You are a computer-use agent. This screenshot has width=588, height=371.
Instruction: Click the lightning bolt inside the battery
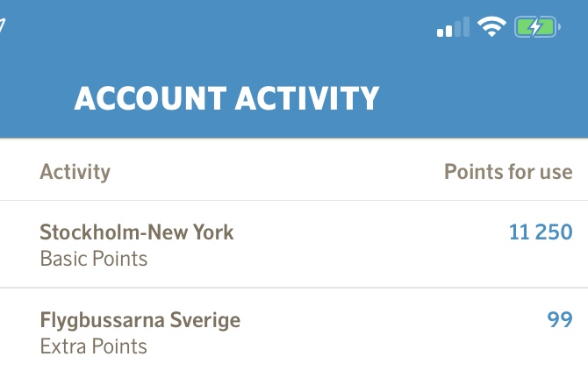click(535, 27)
